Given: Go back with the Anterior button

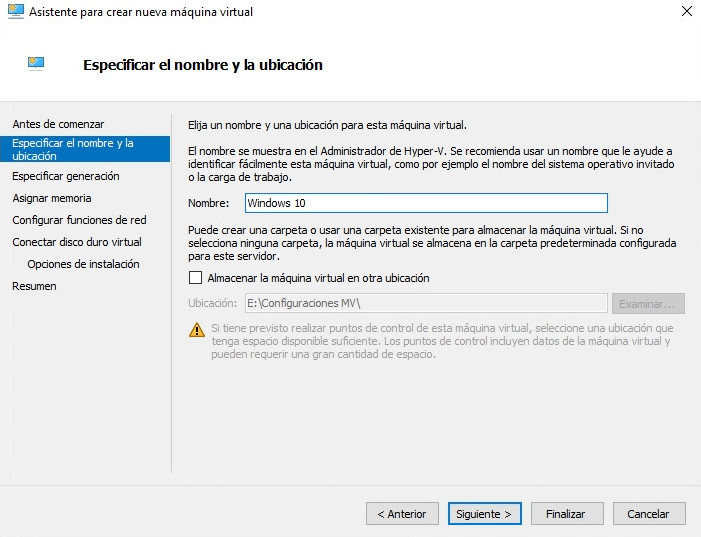Looking at the screenshot, I should (x=402, y=514).
